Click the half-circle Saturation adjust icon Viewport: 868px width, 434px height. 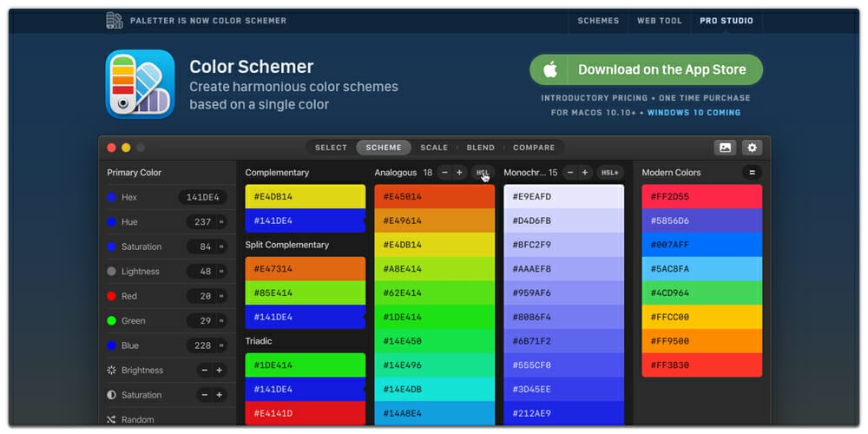[111, 395]
